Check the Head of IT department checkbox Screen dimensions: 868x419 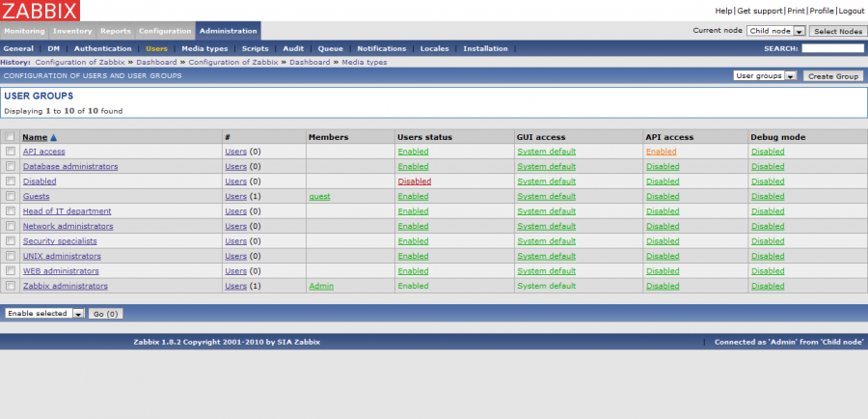pos(10,211)
